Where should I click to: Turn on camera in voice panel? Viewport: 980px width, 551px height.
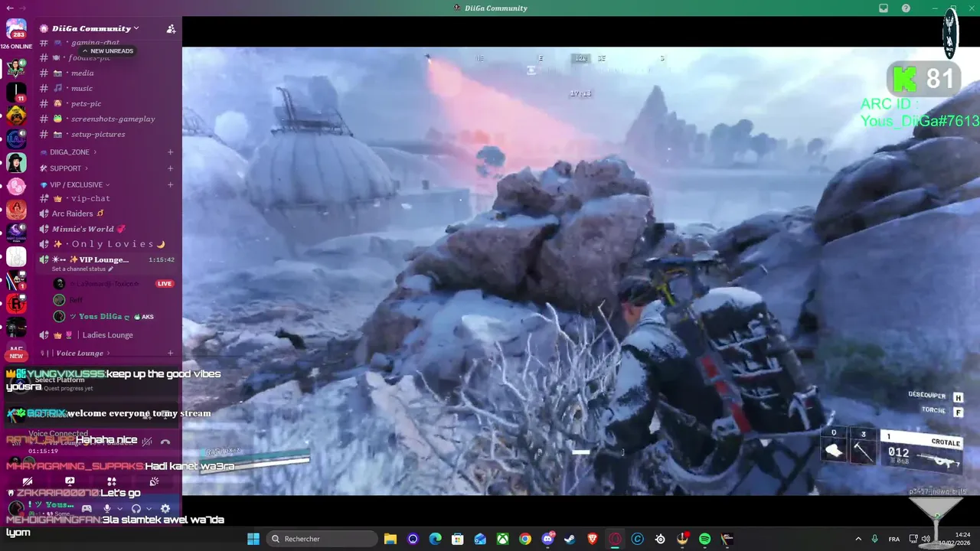pyautogui.click(x=28, y=481)
